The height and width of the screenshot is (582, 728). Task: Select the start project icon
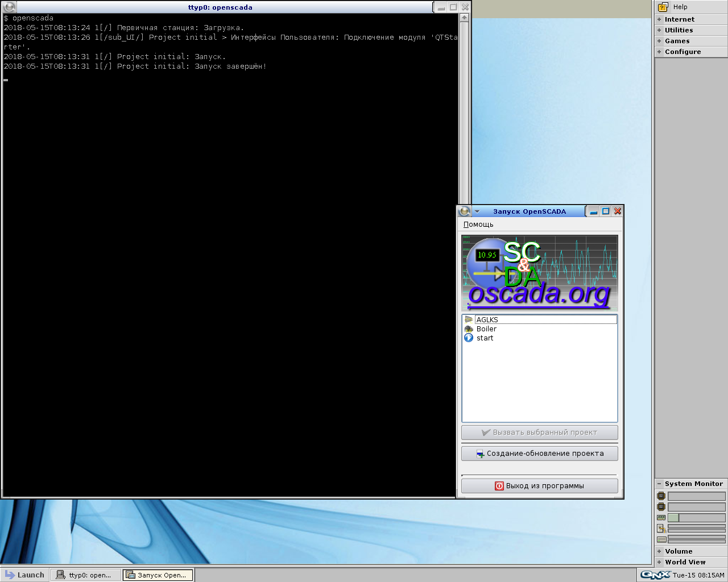pos(469,338)
